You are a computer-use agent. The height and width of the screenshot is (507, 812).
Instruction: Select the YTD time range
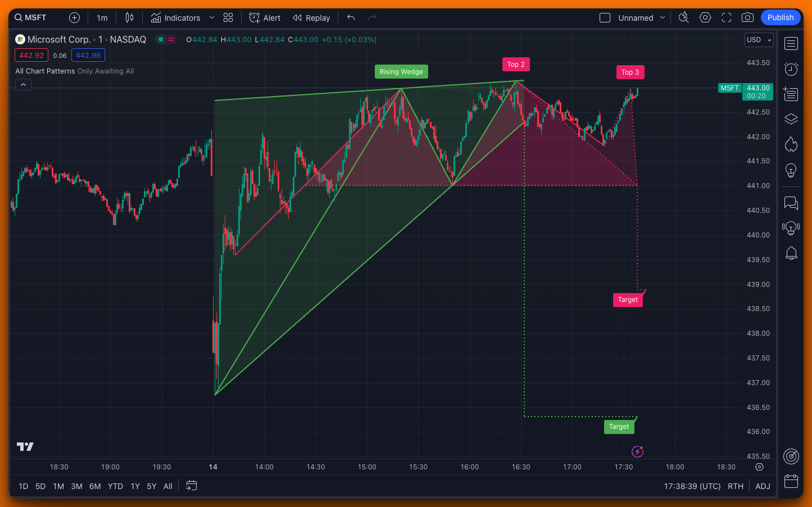tap(115, 486)
